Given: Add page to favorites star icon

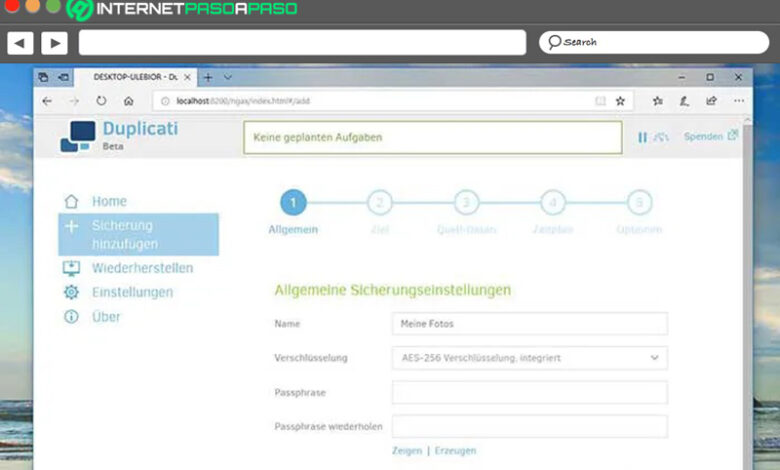Looking at the screenshot, I should pyautogui.click(x=620, y=101).
